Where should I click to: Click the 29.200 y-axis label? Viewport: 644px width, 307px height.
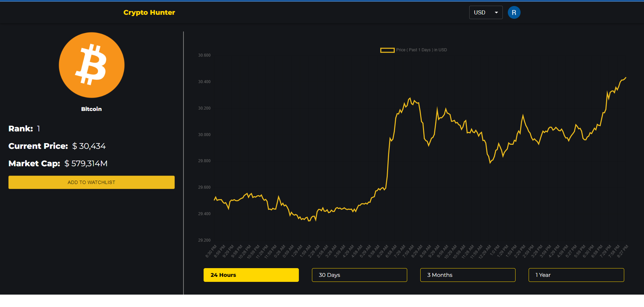[x=204, y=240]
